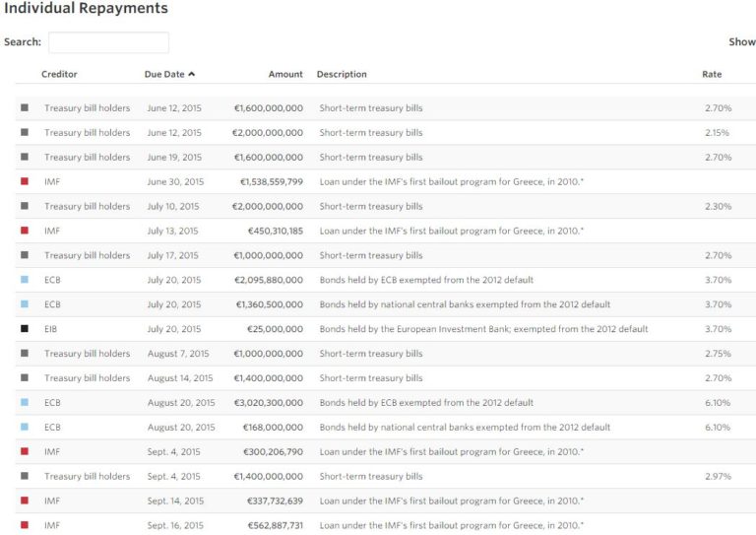756x535 pixels.
Task: Click the 2.97% rate value
Action: tap(718, 477)
